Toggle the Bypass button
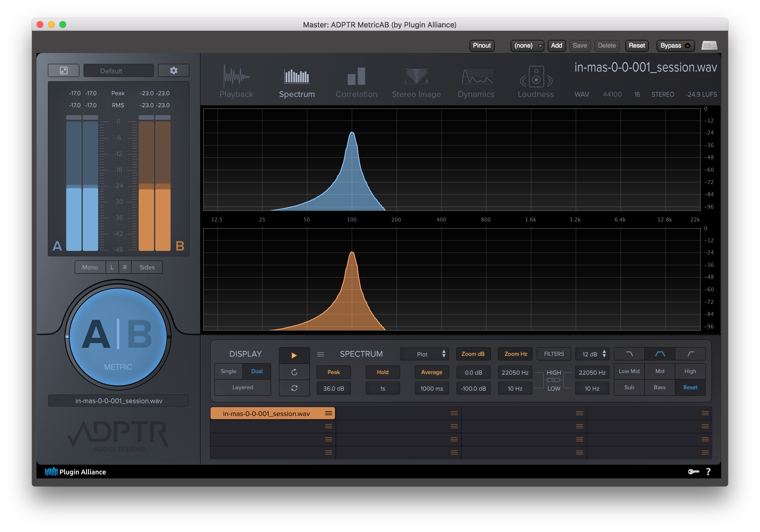Viewport: 760px width, 532px height. (x=675, y=46)
